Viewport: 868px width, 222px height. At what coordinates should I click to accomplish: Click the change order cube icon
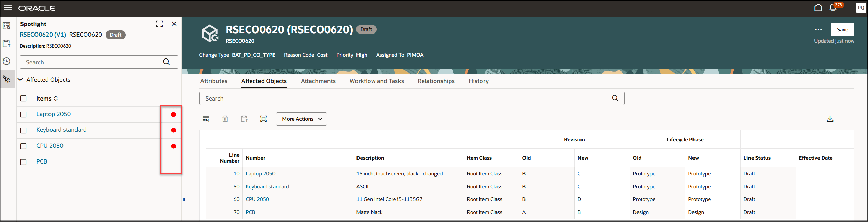[210, 33]
